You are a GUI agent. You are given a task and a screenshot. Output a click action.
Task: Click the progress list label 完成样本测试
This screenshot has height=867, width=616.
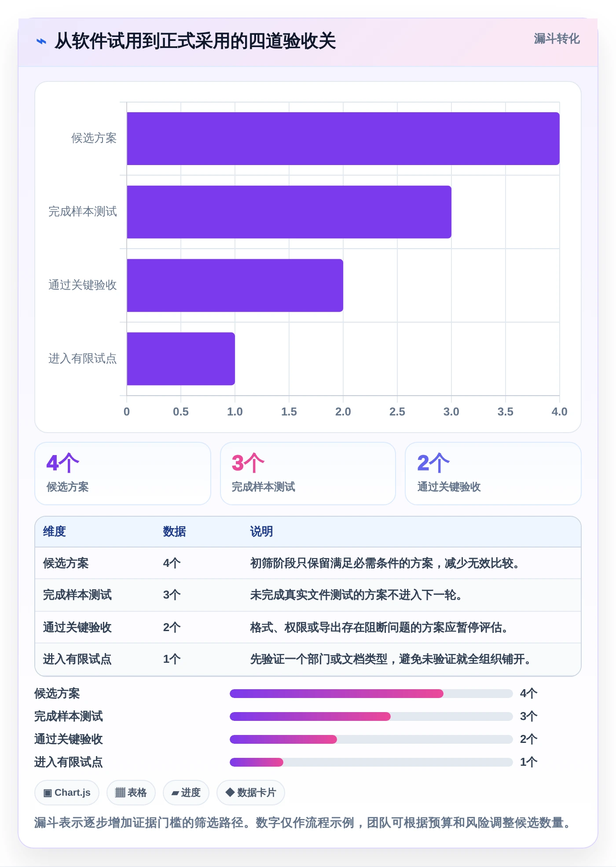pyautogui.click(x=69, y=716)
